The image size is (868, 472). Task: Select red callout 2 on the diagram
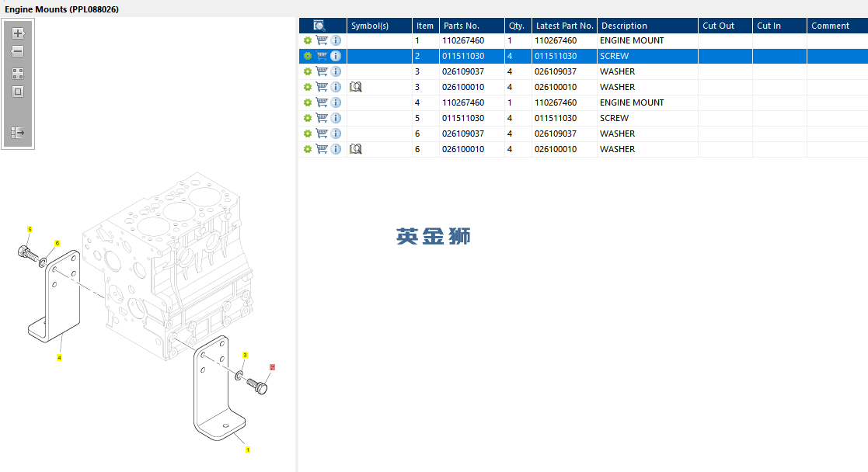click(272, 367)
